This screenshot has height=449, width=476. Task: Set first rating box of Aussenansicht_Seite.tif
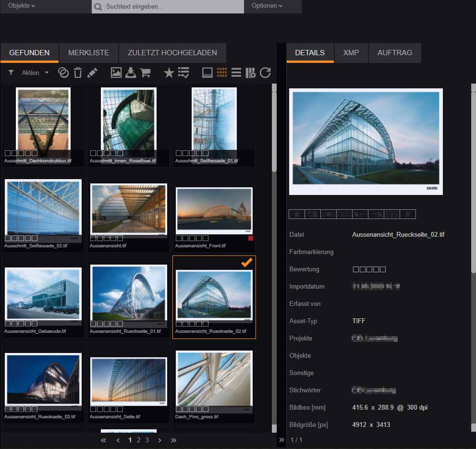click(x=93, y=409)
